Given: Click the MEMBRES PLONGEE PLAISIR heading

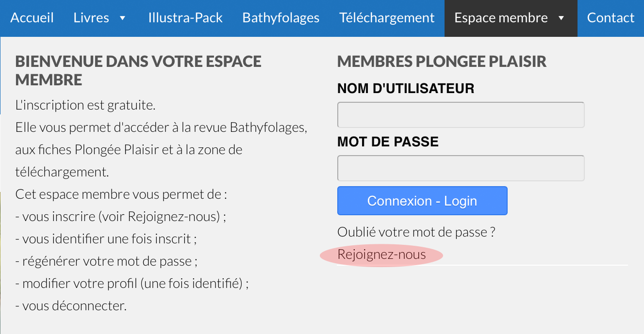Looking at the screenshot, I should click(x=442, y=62).
